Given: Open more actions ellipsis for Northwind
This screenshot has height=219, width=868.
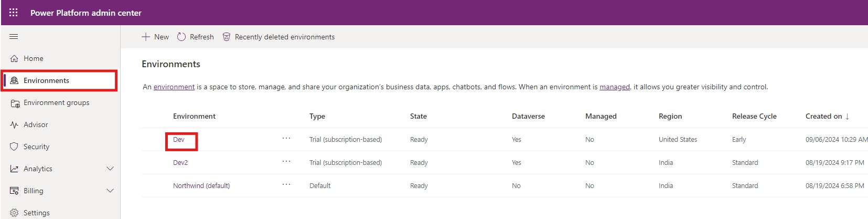Looking at the screenshot, I should 286,185.
